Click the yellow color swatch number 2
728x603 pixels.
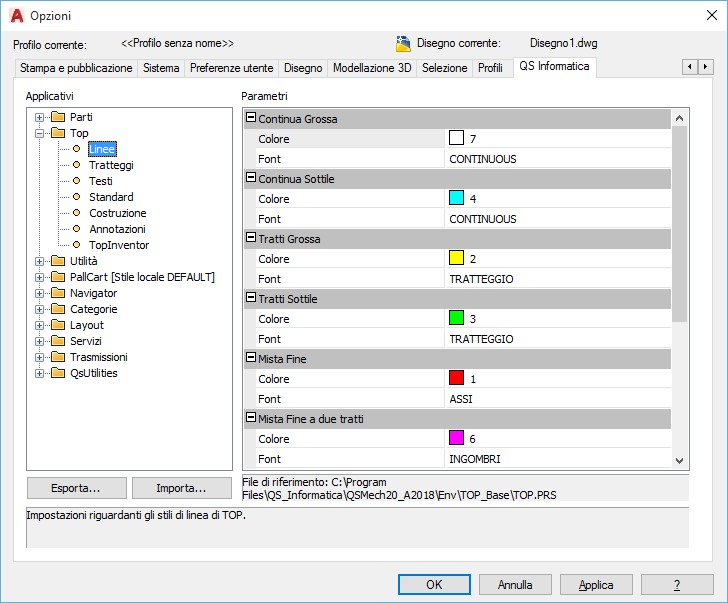(x=456, y=258)
